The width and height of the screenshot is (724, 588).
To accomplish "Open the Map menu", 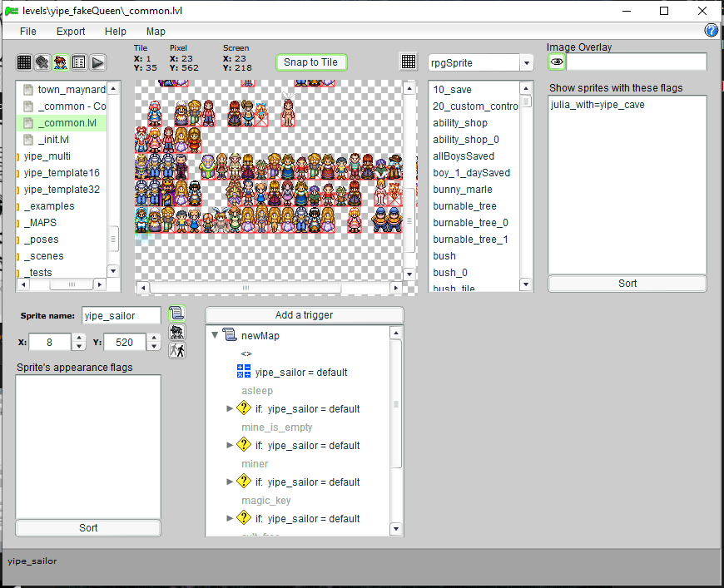I will [x=156, y=32].
